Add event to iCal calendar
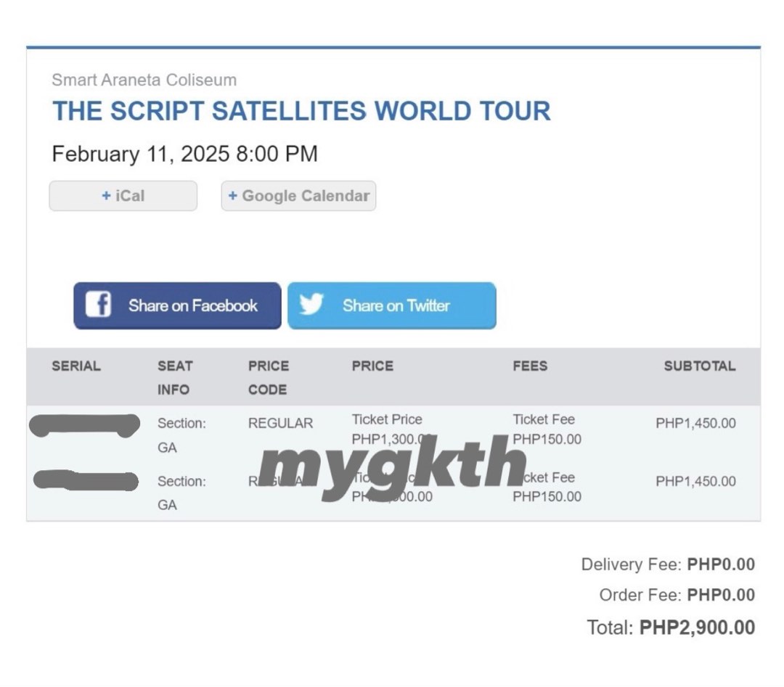Viewport: 784px width, 687px height. pyautogui.click(x=123, y=196)
